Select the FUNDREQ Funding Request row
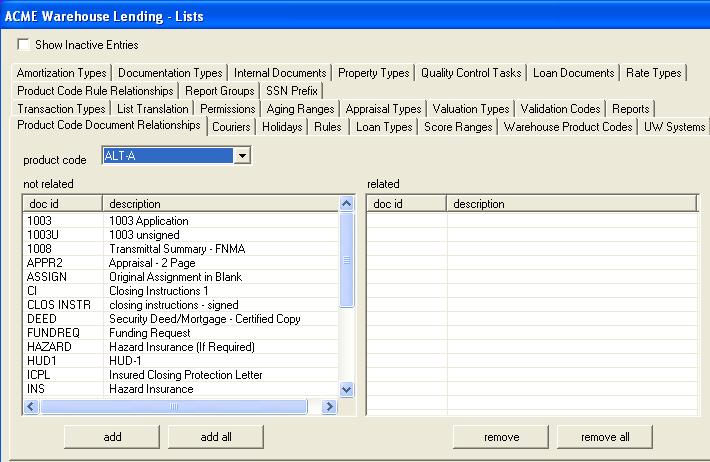Viewport: 710px width, 462px height. point(181,333)
